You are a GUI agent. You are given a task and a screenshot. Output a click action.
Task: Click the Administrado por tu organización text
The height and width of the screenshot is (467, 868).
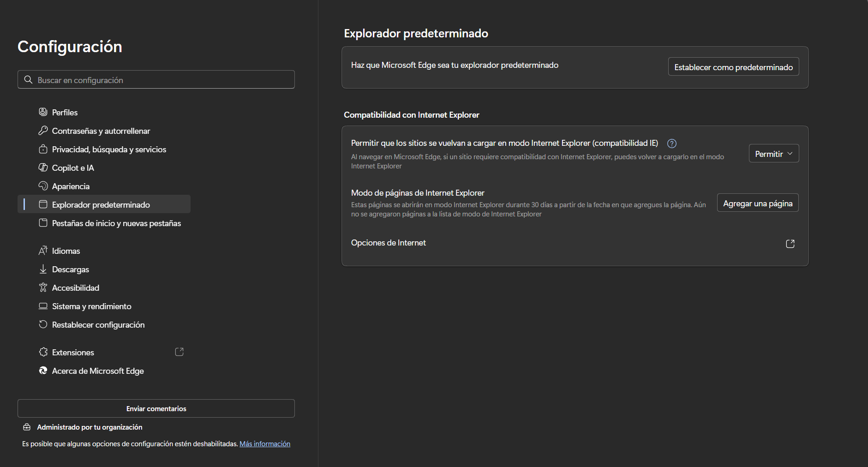90,427
